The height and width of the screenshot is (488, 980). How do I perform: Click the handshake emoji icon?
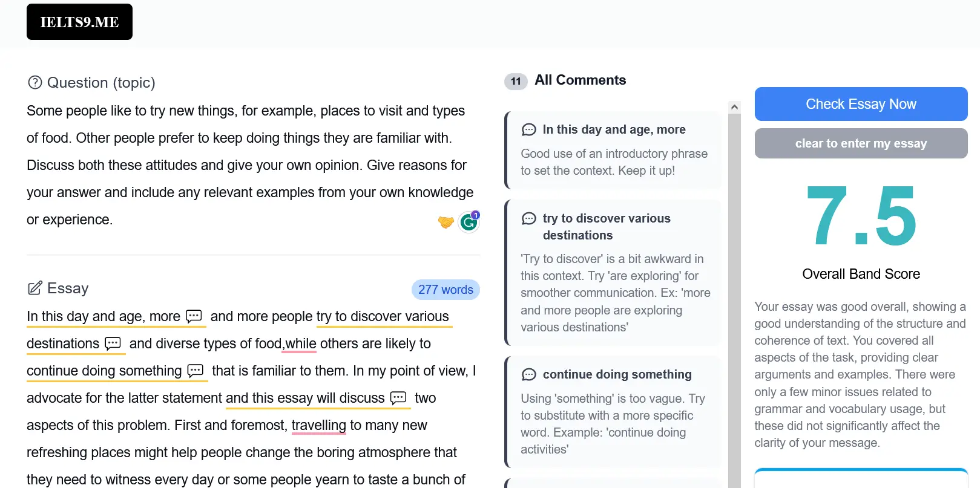446,222
